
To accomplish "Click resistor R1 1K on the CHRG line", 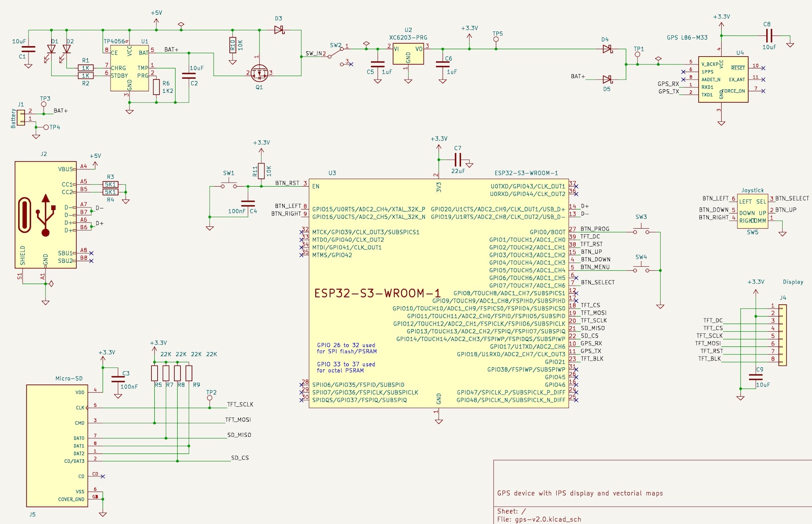I will click(x=85, y=67).
